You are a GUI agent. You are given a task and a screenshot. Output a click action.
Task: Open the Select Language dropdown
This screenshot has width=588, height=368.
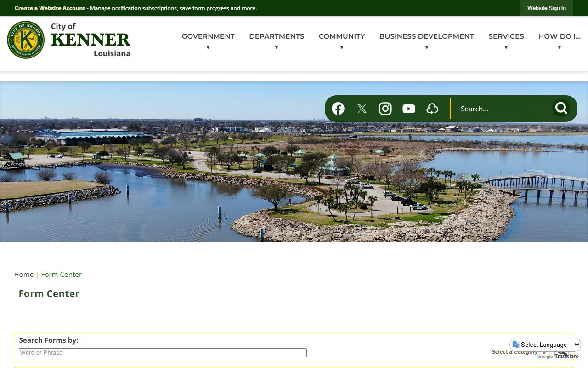546,345
